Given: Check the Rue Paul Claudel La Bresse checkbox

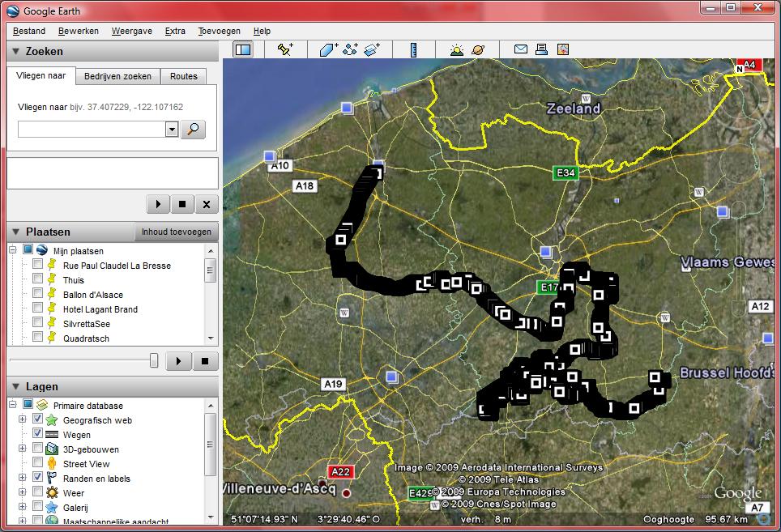Looking at the screenshot, I should click(37, 264).
